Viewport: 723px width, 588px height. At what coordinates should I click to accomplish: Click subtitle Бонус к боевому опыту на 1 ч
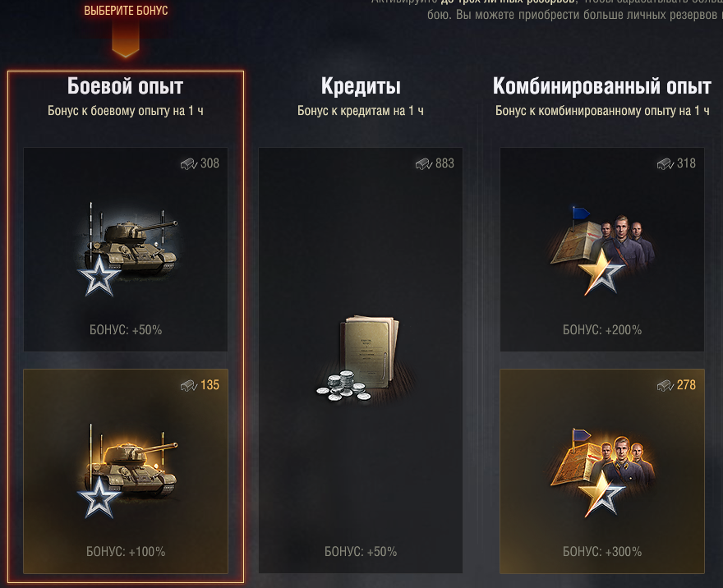tap(126, 111)
